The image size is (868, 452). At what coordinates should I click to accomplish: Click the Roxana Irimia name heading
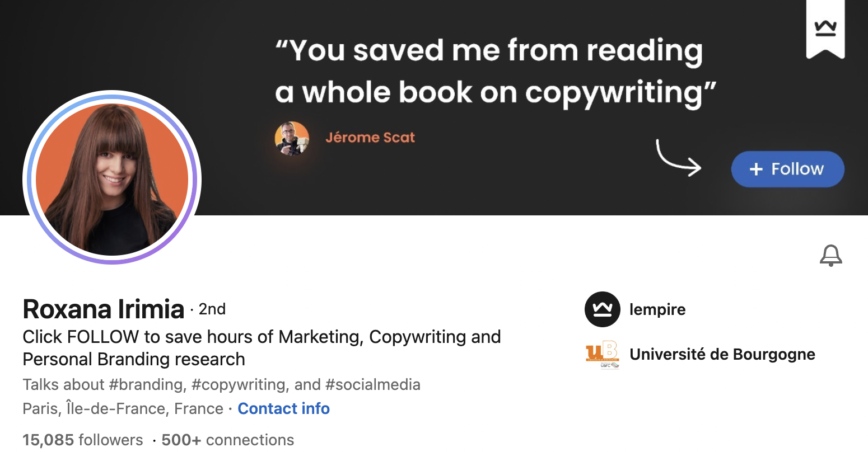[x=104, y=309]
